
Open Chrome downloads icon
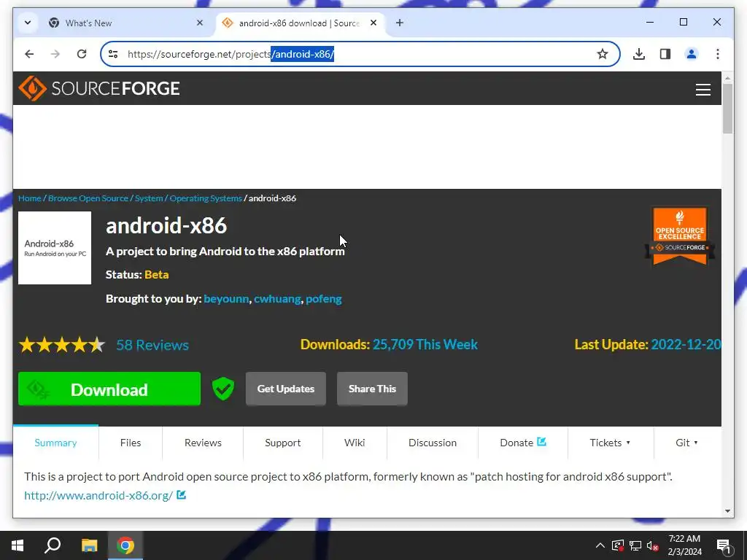639,54
